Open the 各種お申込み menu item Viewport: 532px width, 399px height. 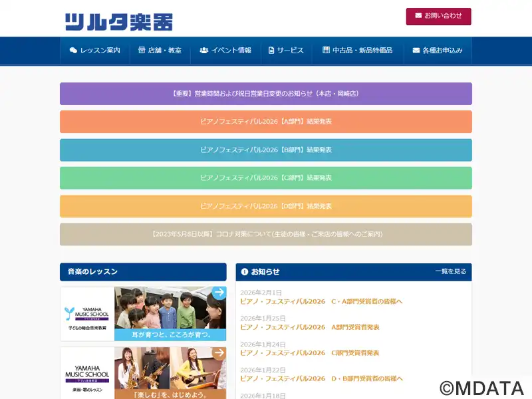click(x=438, y=51)
